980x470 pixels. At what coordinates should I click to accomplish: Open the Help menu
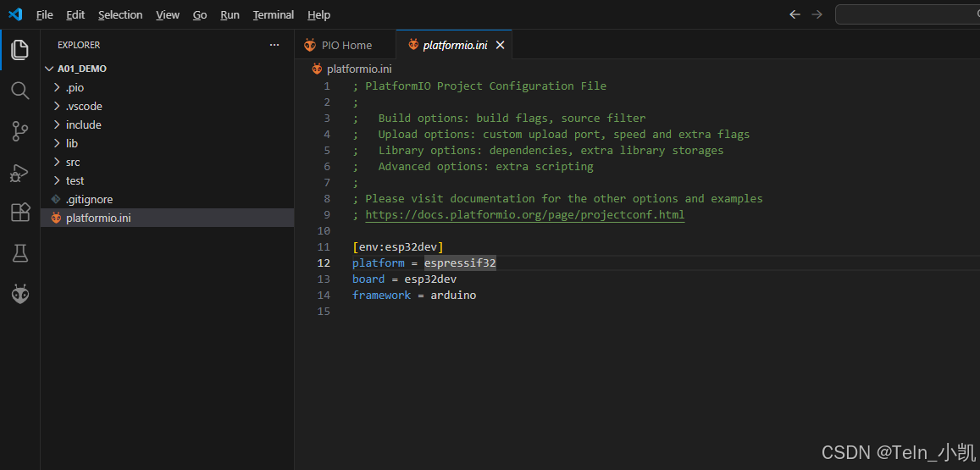[319, 15]
